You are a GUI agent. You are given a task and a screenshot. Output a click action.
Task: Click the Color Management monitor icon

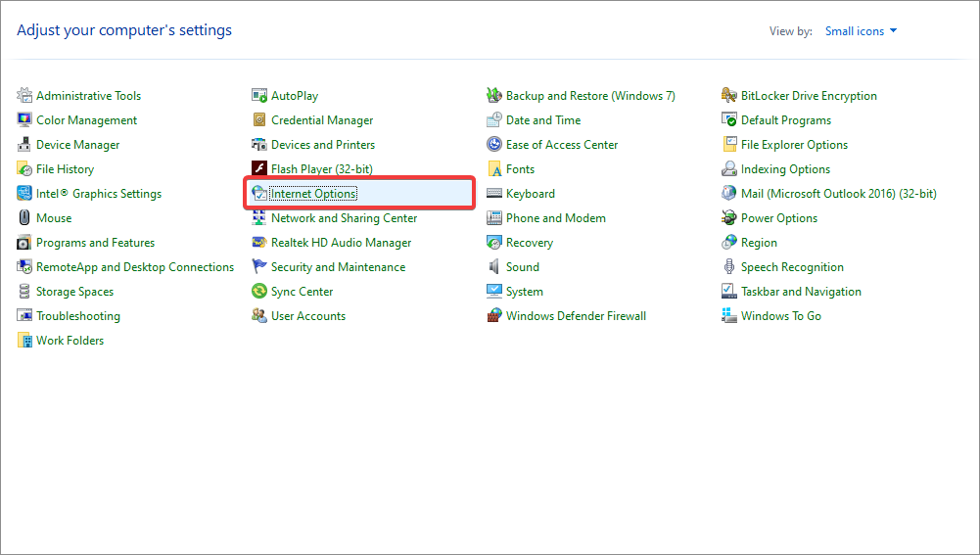tap(24, 119)
